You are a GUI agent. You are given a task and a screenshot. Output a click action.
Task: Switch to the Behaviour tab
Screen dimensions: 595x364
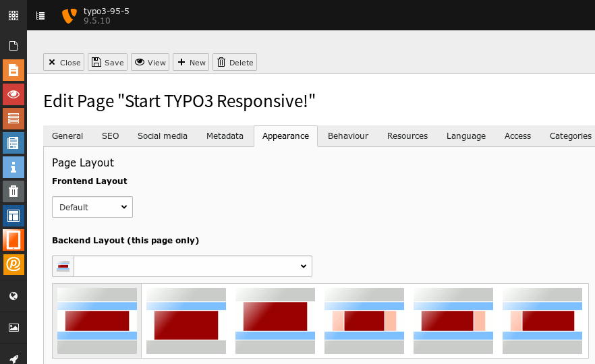click(347, 136)
